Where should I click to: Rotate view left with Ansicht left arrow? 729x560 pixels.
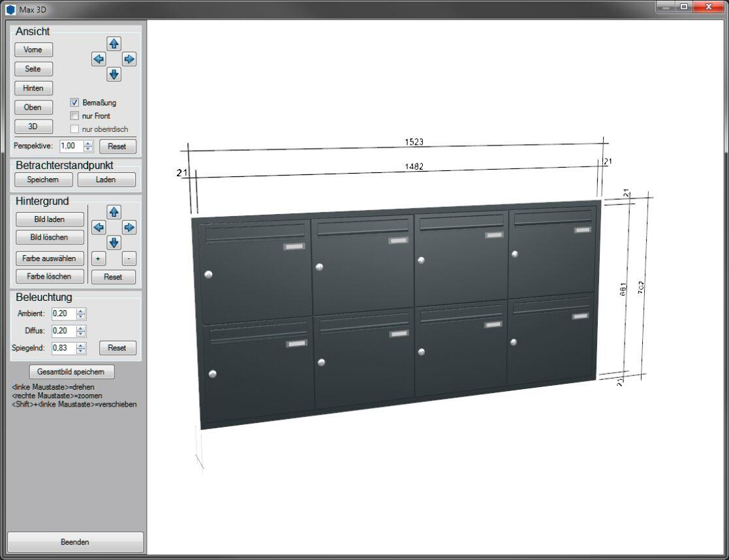pyautogui.click(x=99, y=59)
